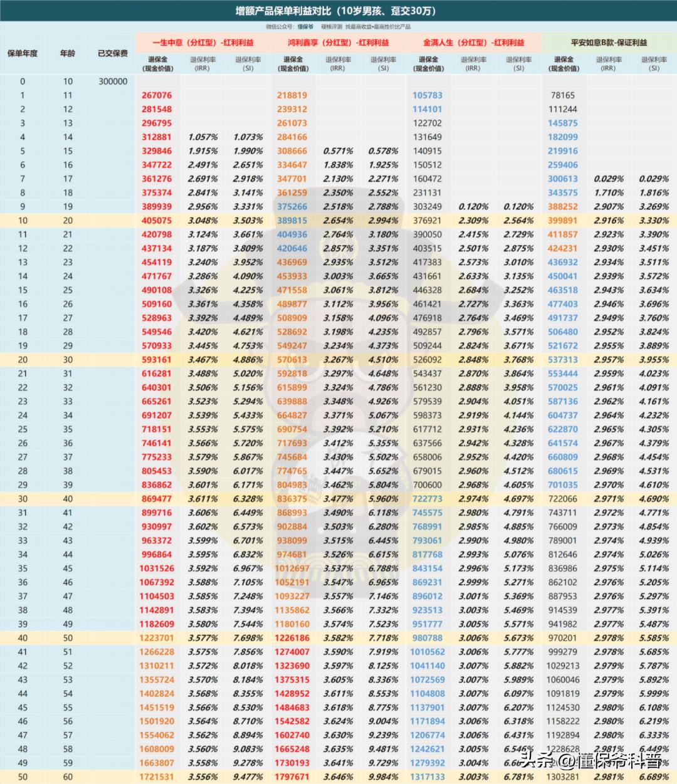This screenshot has height=784, width=677.
Task: Click the 平安如意B款-保证利益 header
Action: point(609,43)
